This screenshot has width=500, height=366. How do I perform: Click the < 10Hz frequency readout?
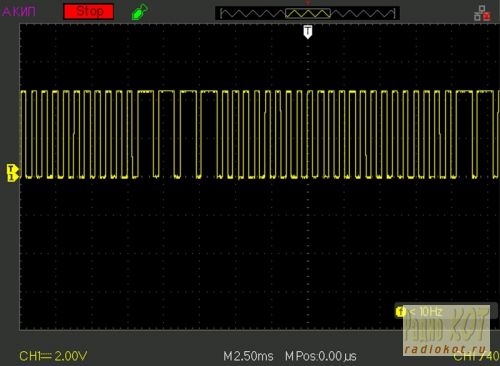(x=426, y=312)
